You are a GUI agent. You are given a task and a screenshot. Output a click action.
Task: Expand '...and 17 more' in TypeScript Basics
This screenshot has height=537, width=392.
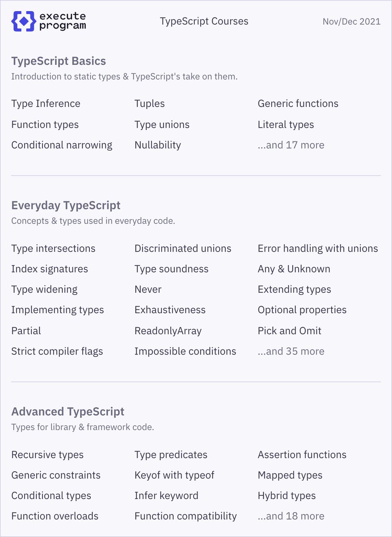291,145
